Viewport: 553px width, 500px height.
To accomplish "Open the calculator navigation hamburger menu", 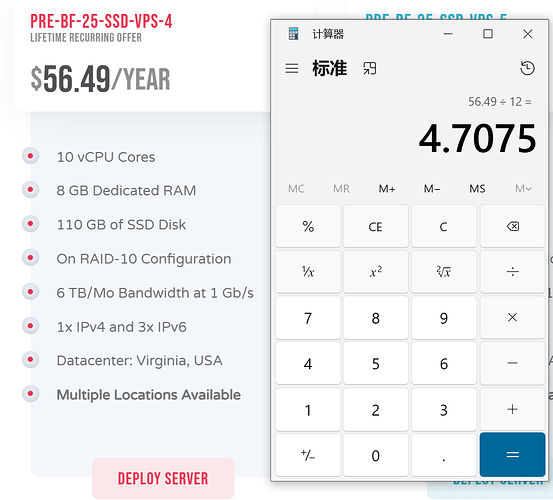I will 292,68.
